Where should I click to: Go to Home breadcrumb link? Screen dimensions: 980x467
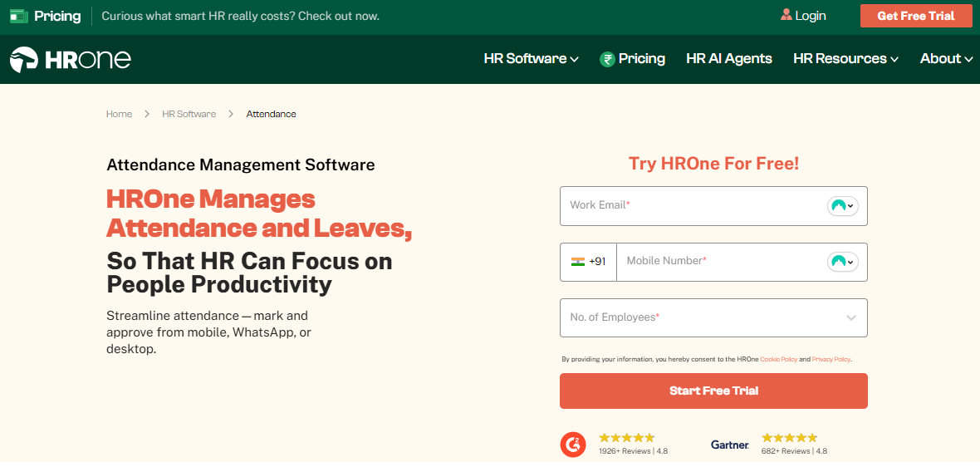119,114
